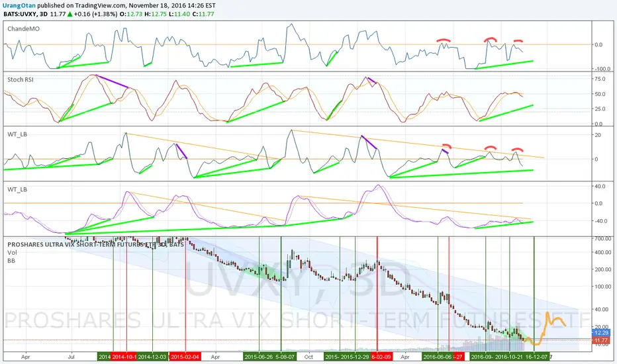Select the WT_LB label in the pane scaled to 40.0
This screenshot has width=617, height=364.
[17, 189]
